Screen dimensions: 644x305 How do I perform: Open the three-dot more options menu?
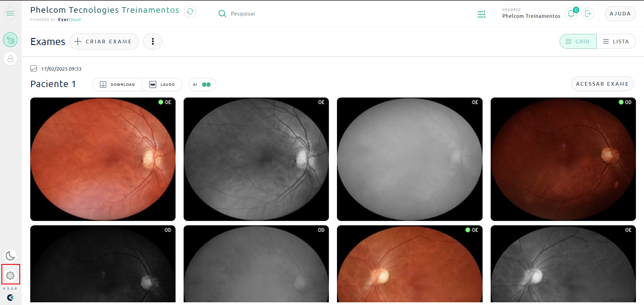[153, 41]
